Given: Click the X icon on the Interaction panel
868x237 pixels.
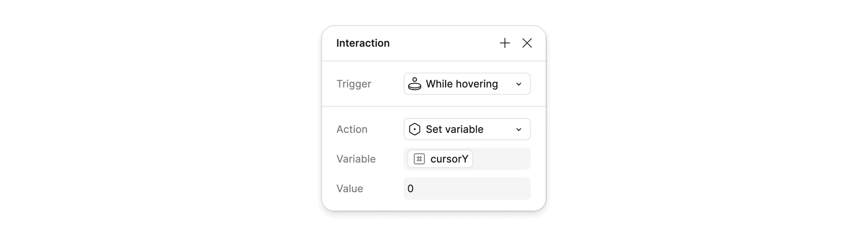Looking at the screenshot, I should click(528, 43).
